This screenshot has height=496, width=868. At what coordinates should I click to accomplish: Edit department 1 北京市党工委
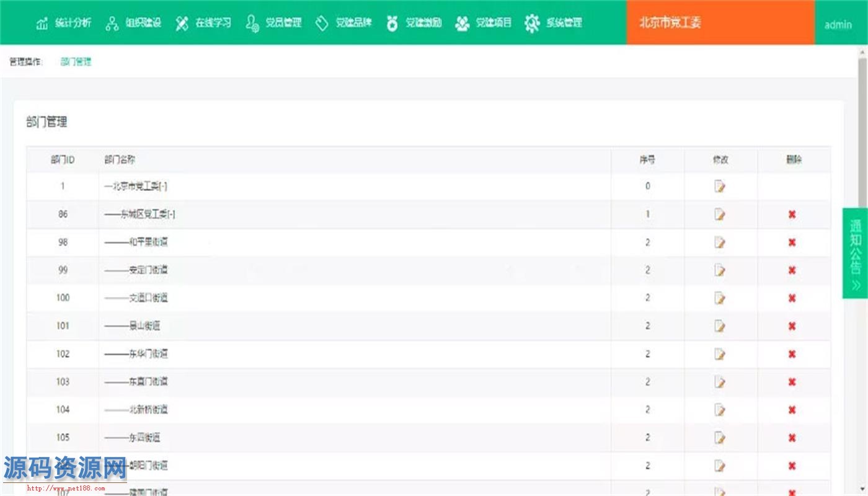point(720,186)
